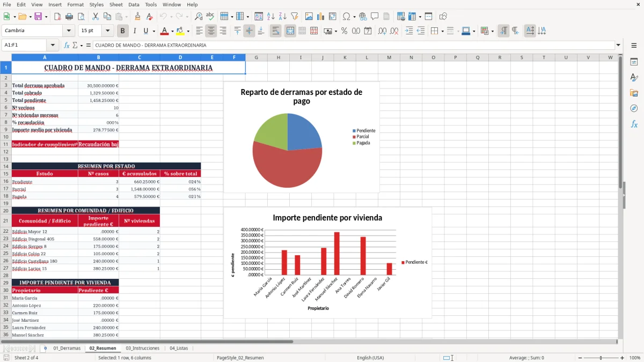Apply AutoFilter funnel icon
This screenshot has height=362, width=644.
tap(294, 17)
